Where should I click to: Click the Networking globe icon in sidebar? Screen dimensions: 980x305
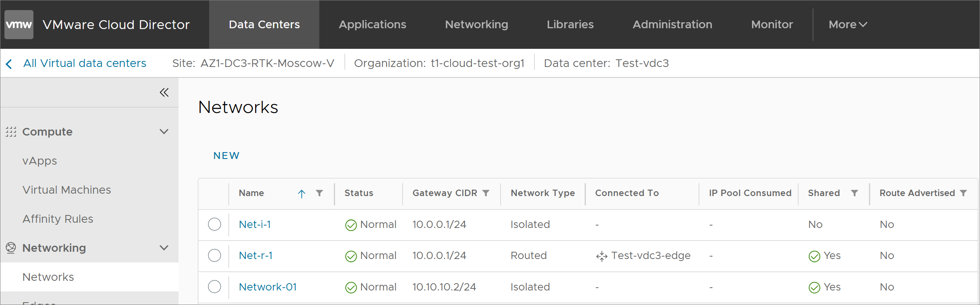pos(11,248)
